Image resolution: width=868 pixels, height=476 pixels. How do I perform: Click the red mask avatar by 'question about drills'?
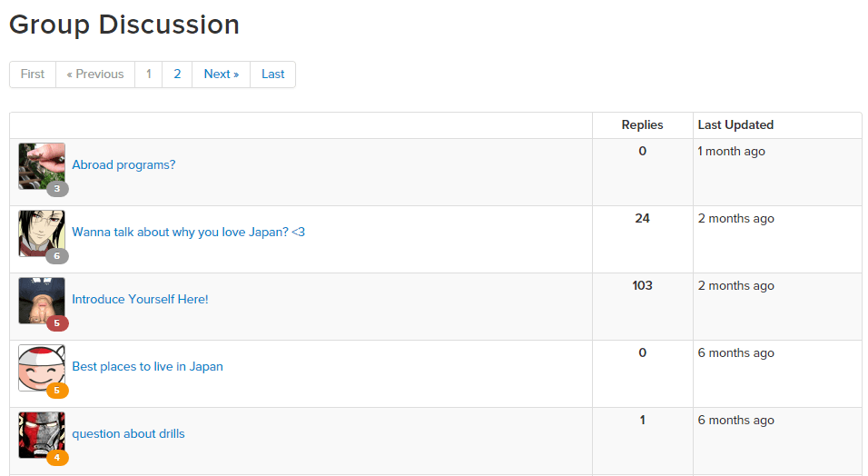point(42,435)
